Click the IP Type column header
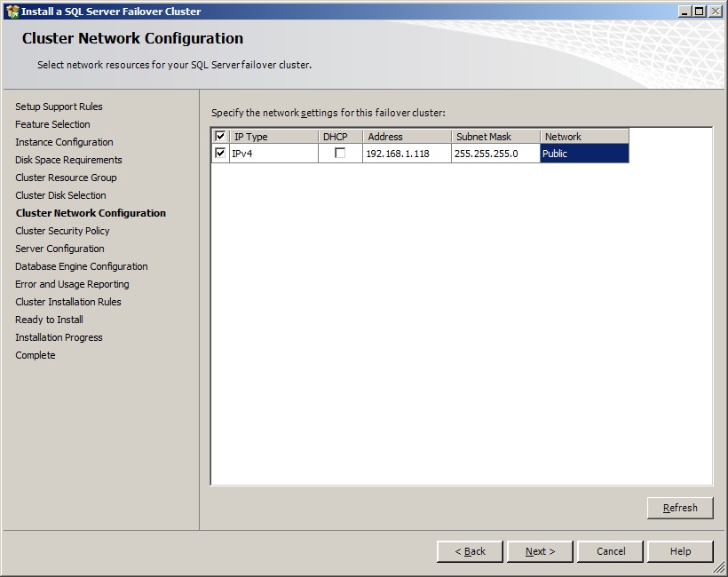This screenshot has width=728, height=577. (x=273, y=137)
